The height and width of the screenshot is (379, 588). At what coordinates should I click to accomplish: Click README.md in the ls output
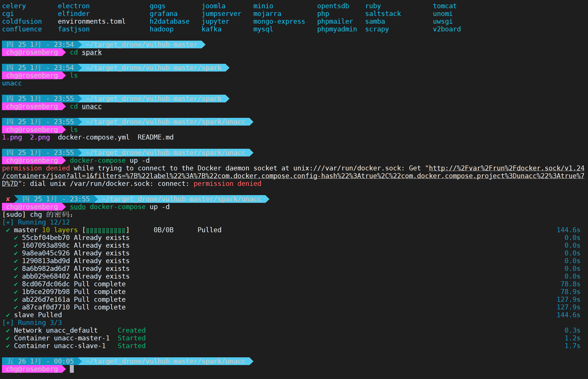pyautogui.click(x=155, y=137)
